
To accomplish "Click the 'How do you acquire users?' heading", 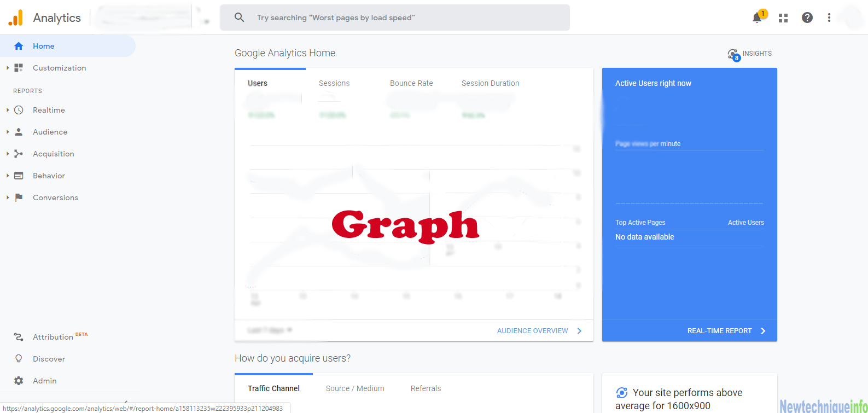I will click(293, 358).
